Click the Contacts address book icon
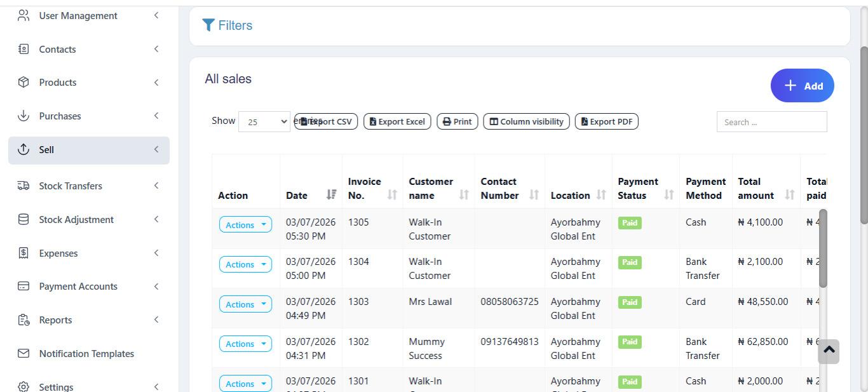The height and width of the screenshot is (392, 868). 24,49
